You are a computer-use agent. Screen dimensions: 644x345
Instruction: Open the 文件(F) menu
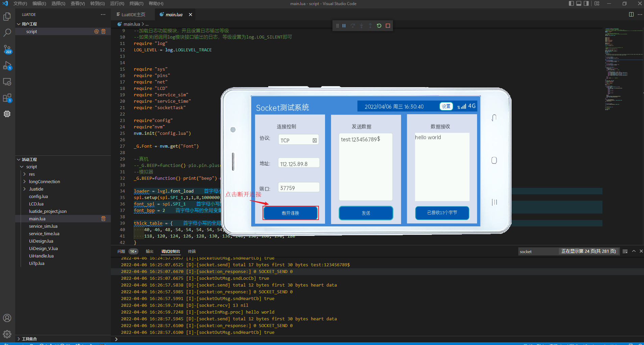(20, 3)
